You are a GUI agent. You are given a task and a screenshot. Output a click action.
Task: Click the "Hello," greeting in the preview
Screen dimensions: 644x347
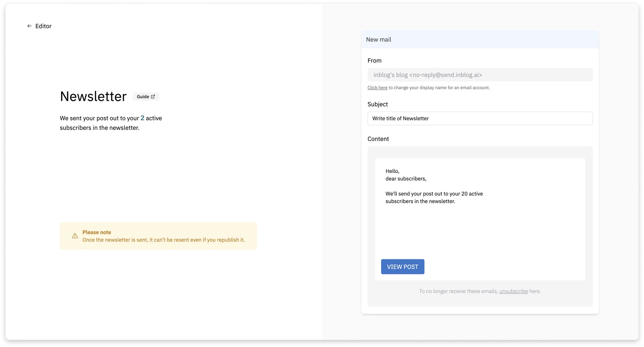click(392, 171)
